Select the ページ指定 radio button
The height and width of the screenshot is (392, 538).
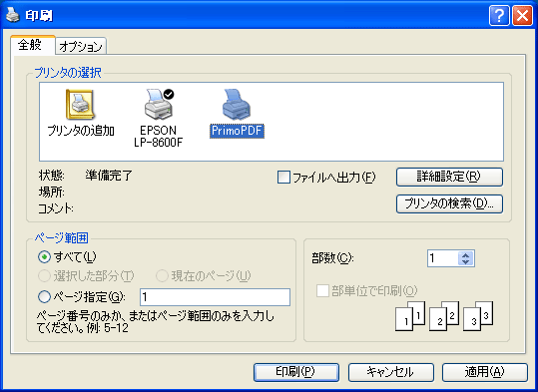(44, 297)
